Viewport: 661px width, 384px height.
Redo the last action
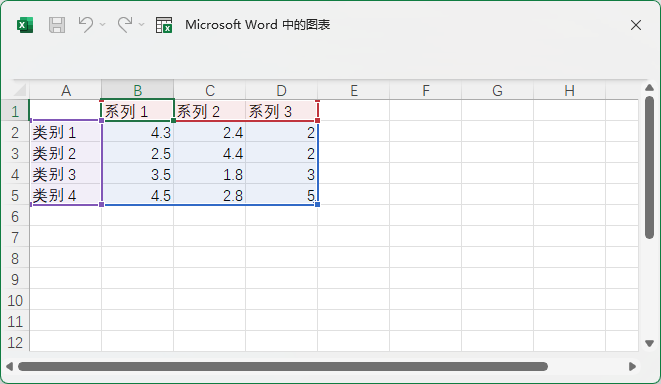tap(125, 24)
